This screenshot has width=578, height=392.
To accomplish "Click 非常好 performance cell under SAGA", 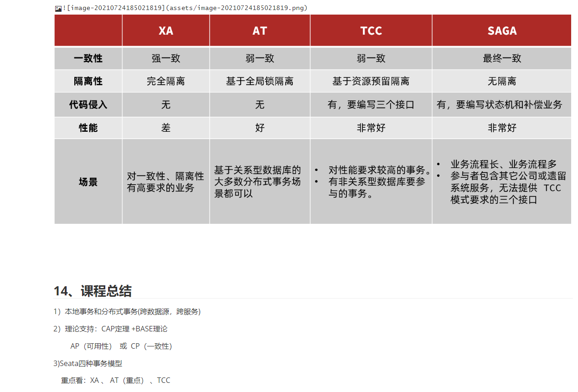I will (x=502, y=128).
